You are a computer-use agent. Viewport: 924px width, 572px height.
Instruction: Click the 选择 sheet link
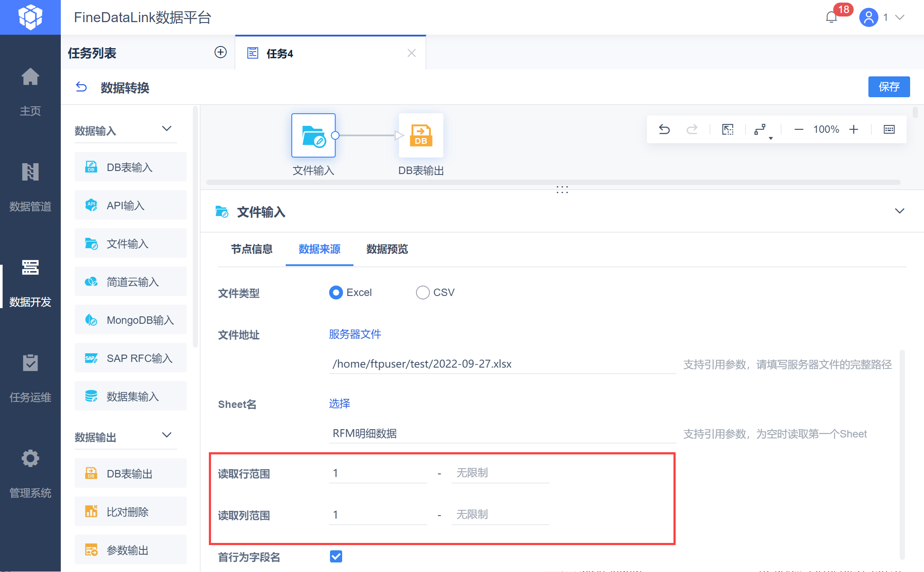339,404
